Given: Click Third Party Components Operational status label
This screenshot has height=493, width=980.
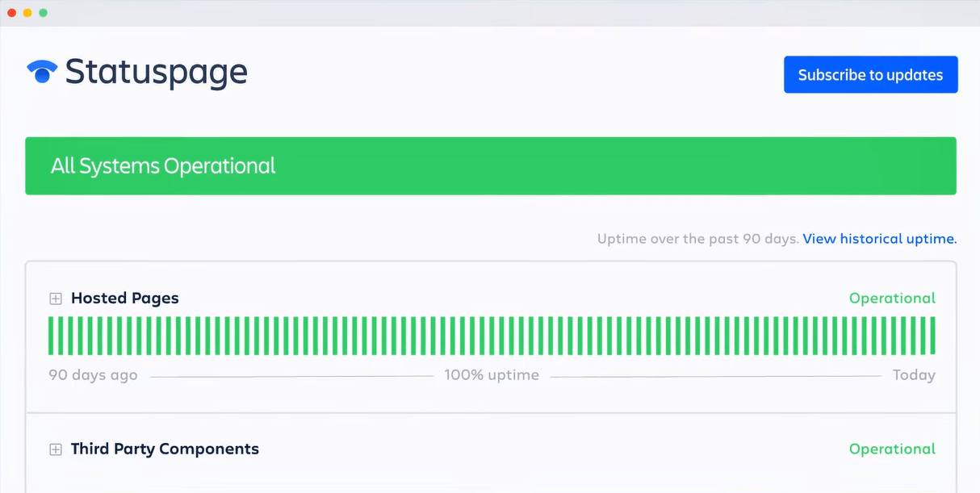Looking at the screenshot, I should [892, 449].
